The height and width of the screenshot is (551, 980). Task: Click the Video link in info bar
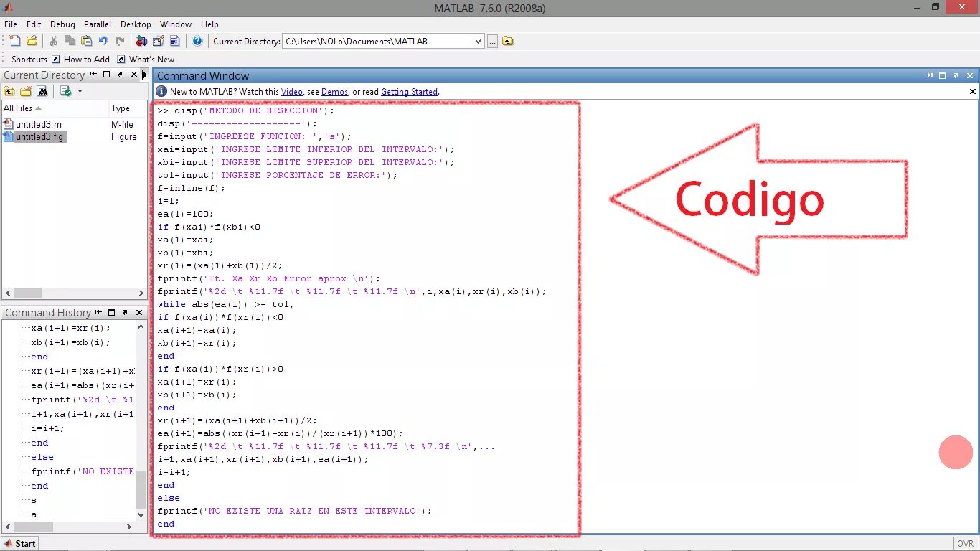pyautogui.click(x=291, y=92)
